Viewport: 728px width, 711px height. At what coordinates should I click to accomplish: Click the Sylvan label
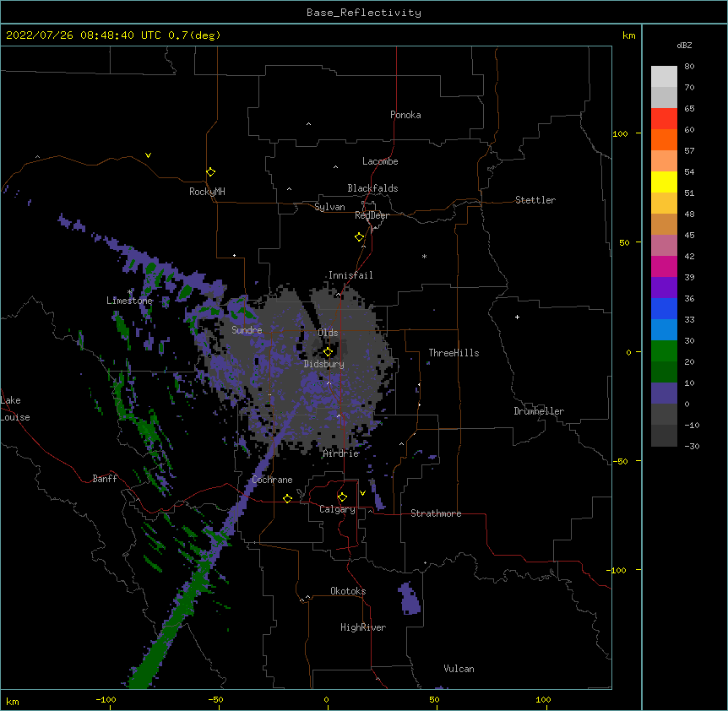click(329, 207)
